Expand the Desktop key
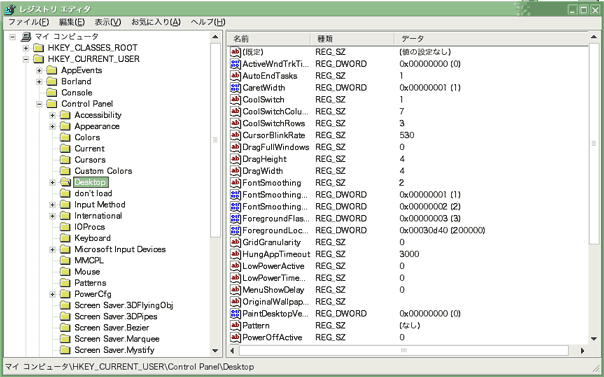This screenshot has height=377, width=604. (x=52, y=182)
